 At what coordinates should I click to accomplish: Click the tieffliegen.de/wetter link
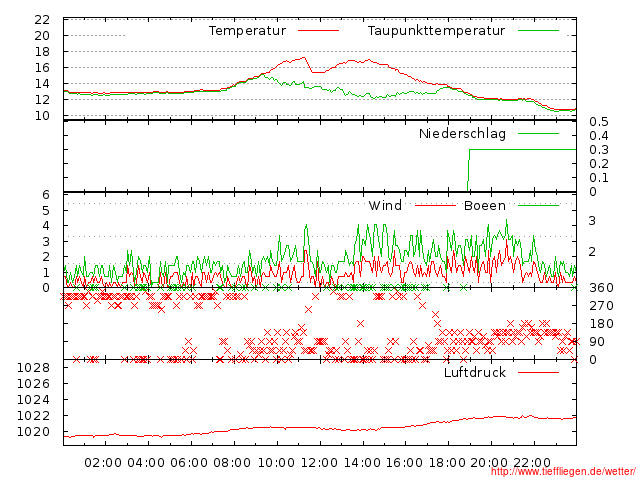point(563,471)
